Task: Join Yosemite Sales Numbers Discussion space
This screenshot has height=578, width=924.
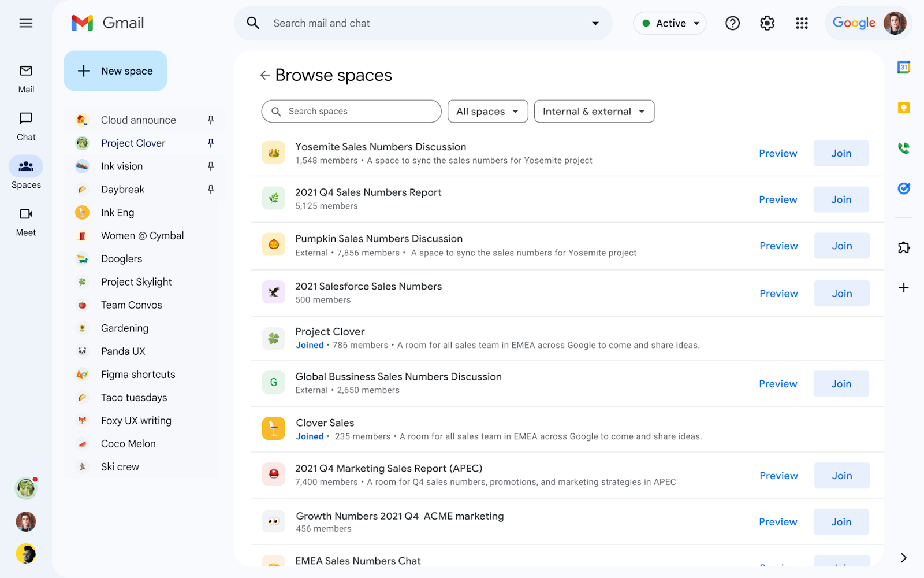Action: coord(841,153)
